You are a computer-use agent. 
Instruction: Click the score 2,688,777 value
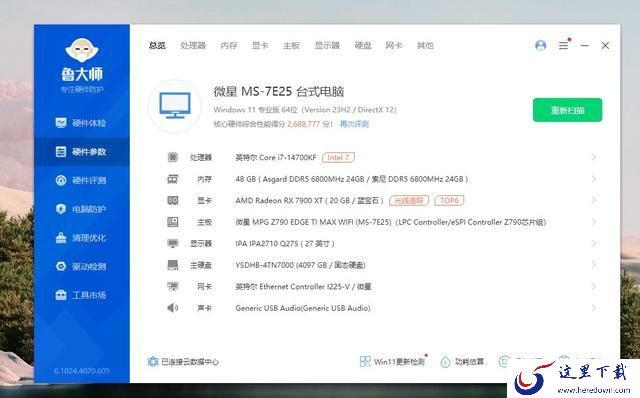(304, 124)
